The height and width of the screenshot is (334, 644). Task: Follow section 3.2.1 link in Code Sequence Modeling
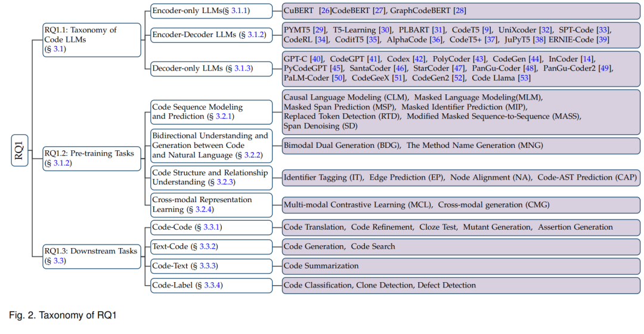[x=224, y=117]
